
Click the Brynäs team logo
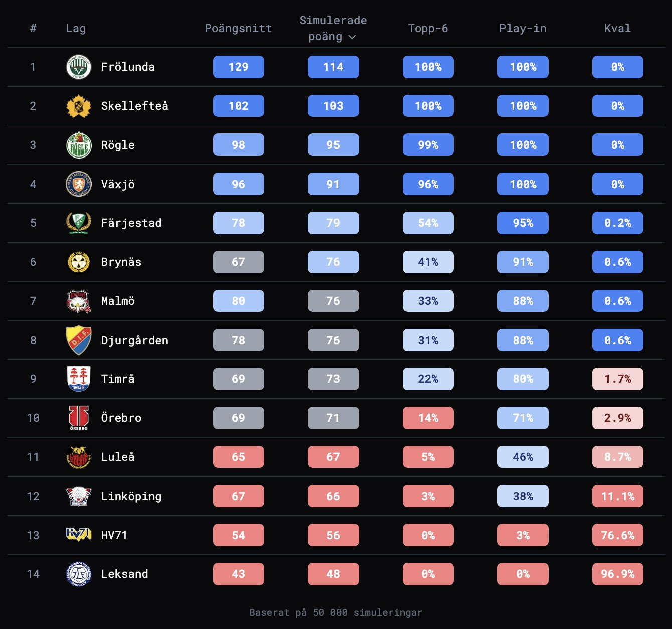pos(79,262)
